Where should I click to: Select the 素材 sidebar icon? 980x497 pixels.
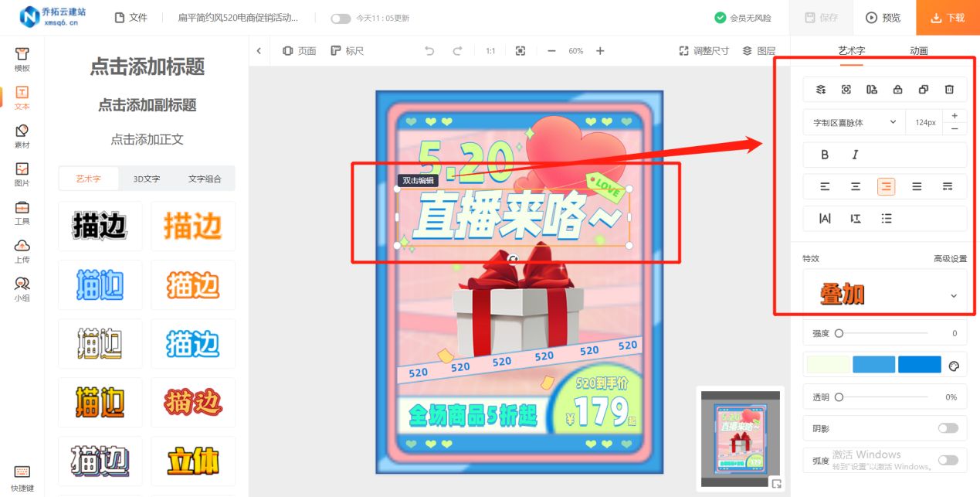click(x=22, y=135)
